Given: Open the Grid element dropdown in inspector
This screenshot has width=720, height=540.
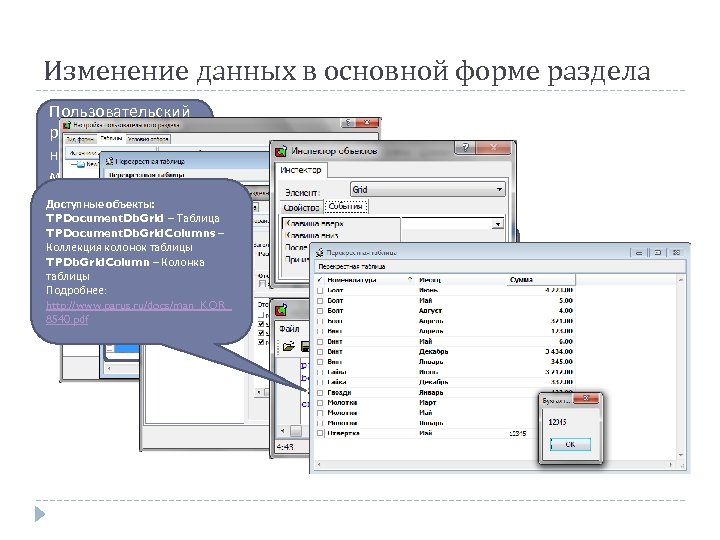Looking at the screenshot, I should (x=499, y=190).
